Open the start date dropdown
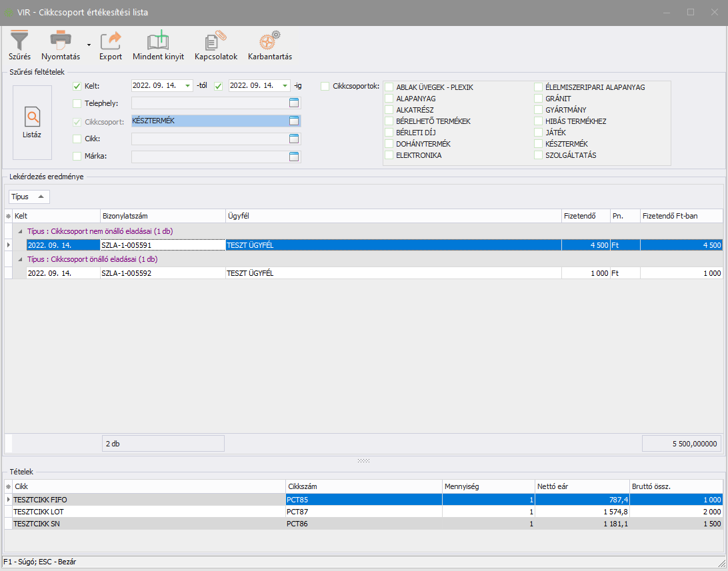 (187, 86)
